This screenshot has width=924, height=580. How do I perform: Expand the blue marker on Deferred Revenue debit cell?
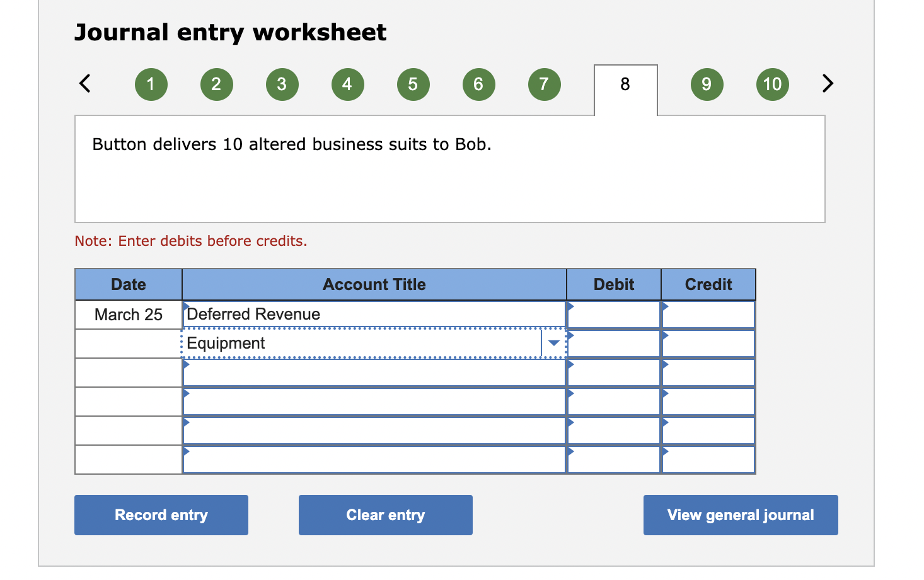point(570,306)
